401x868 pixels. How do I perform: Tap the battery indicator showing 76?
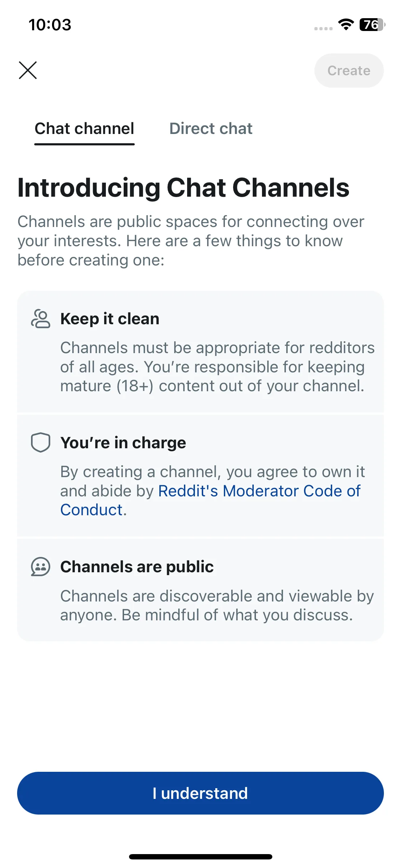click(372, 25)
